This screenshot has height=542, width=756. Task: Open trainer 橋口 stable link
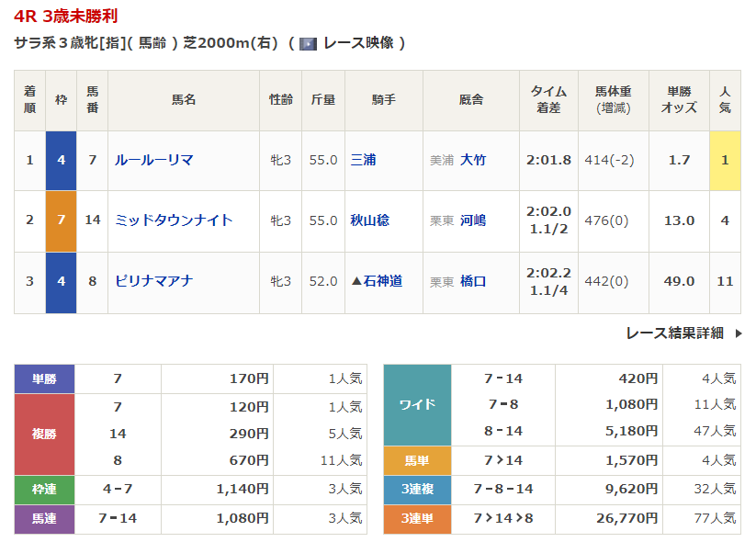pos(473,281)
